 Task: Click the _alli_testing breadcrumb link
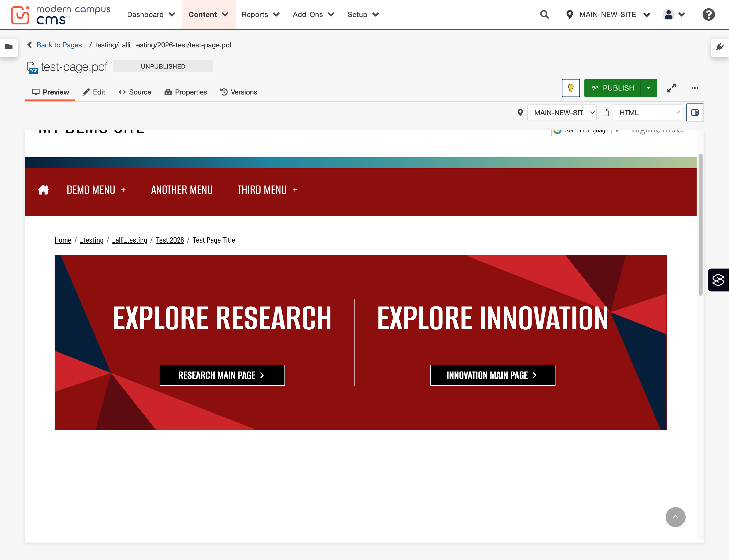point(130,240)
